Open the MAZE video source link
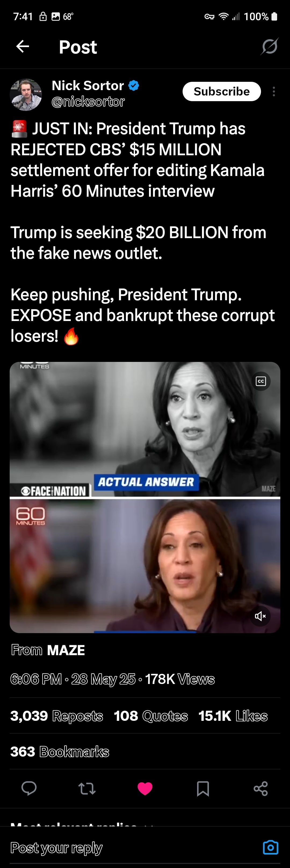This screenshot has width=290, height=868. point(66,650)
